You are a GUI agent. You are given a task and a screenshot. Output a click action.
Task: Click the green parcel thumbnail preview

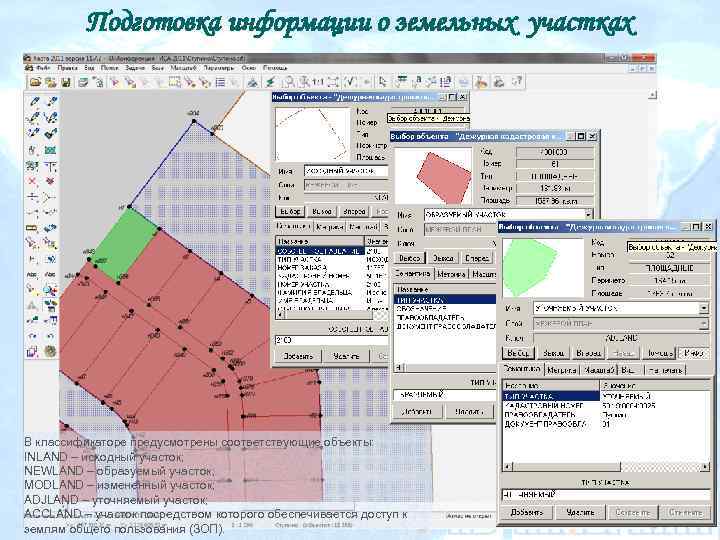[x=542, y=268]
